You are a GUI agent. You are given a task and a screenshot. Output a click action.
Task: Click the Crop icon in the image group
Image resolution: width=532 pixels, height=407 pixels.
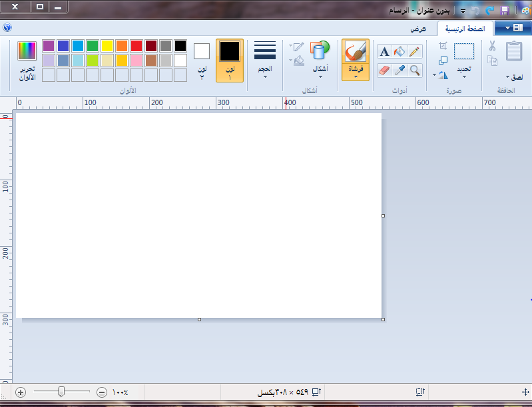pos(443,46)
